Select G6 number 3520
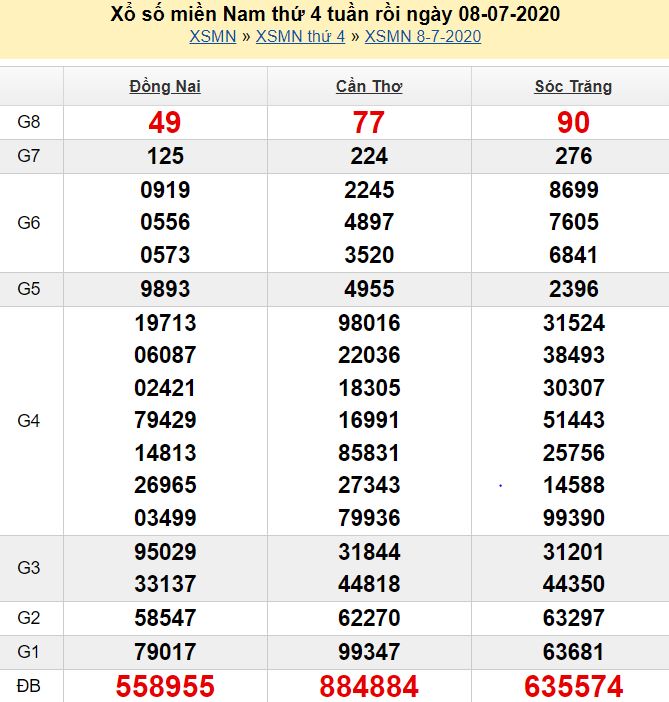The image size is (669, 702). tap(369, 255)
